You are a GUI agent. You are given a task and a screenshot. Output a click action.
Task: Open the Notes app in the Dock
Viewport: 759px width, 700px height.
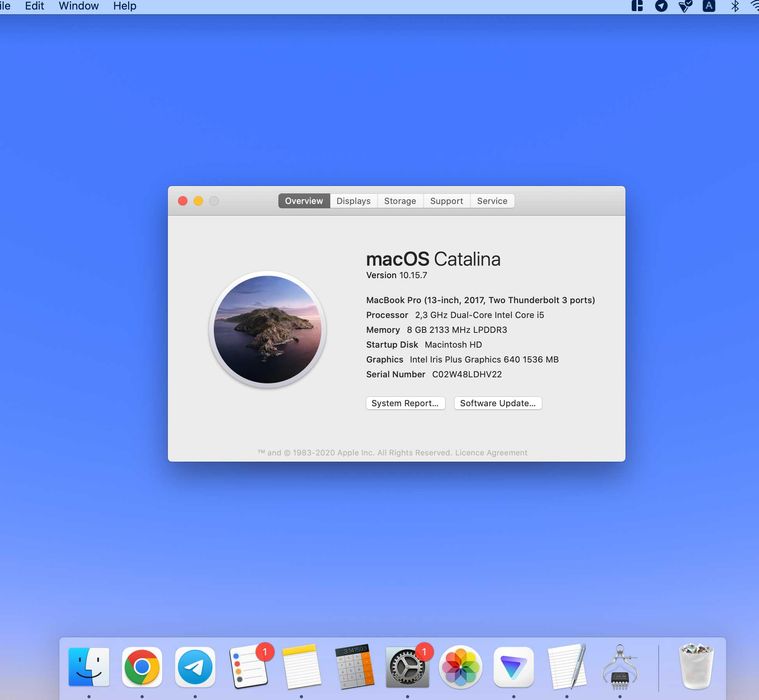[x=302, y=667]
